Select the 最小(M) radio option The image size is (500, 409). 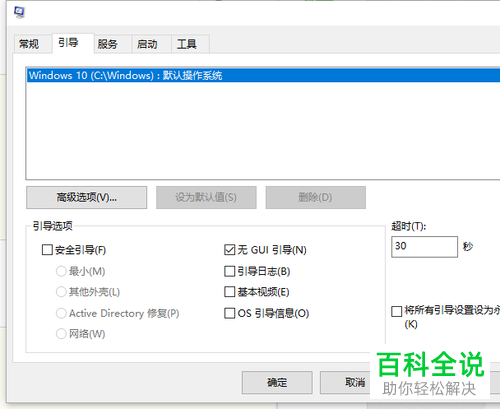[61, 271]
